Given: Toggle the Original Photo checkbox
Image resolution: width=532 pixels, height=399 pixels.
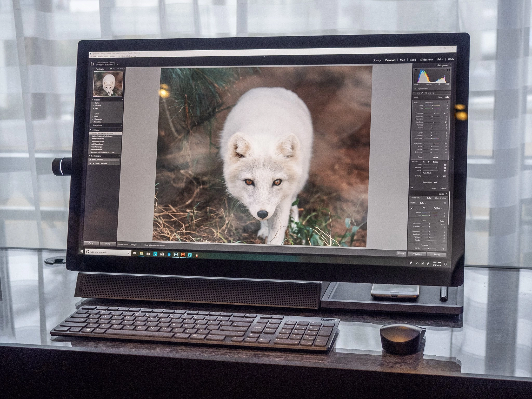Looking at the screenshot, I should [415, 89].
